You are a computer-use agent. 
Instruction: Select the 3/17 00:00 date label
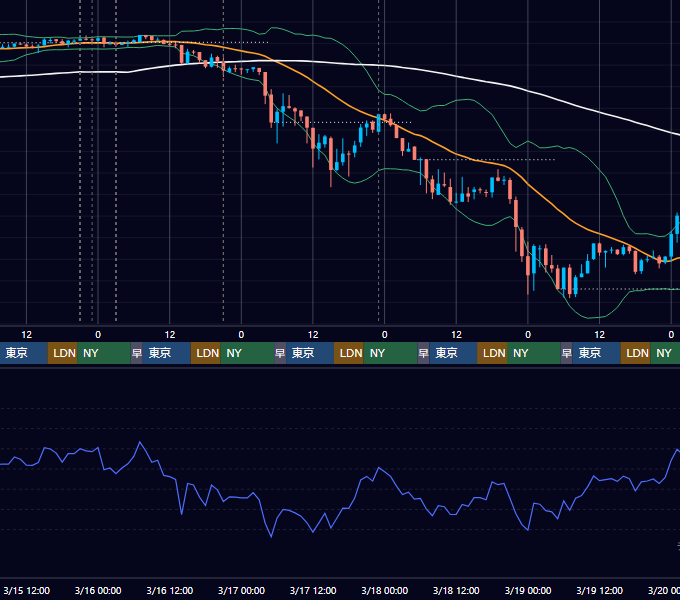(241, 590)
